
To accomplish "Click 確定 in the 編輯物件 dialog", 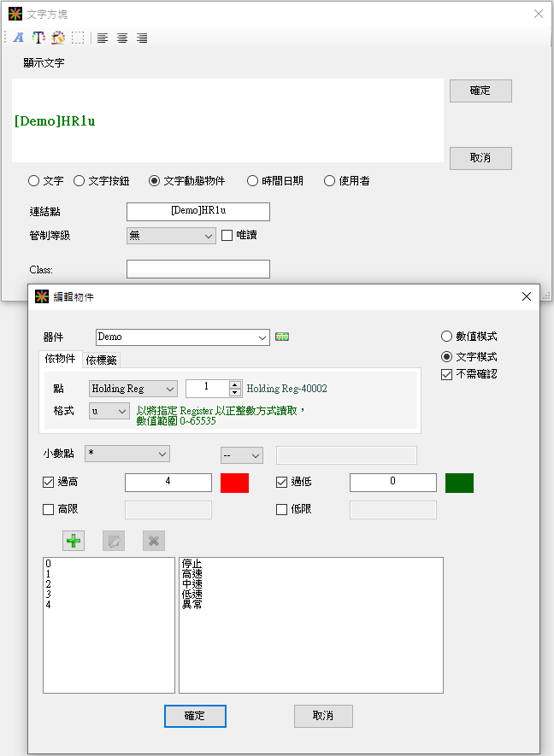I will click(195, 716).
